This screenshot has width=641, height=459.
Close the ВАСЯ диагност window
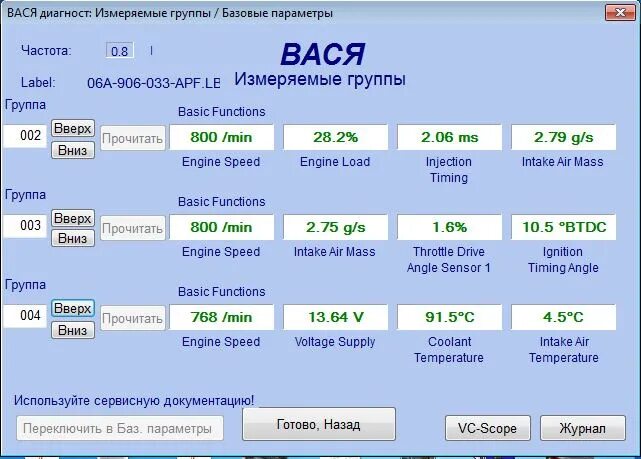coord(620,12)
